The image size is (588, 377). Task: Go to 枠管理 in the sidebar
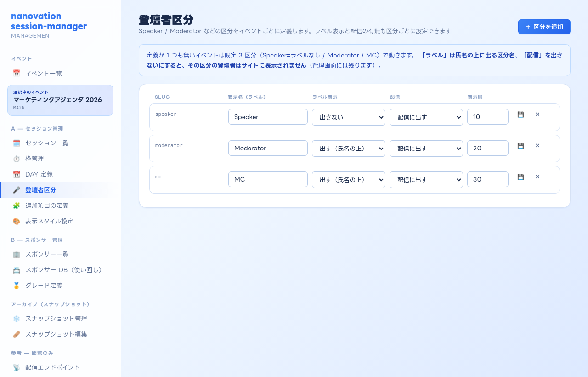point(60,159)
